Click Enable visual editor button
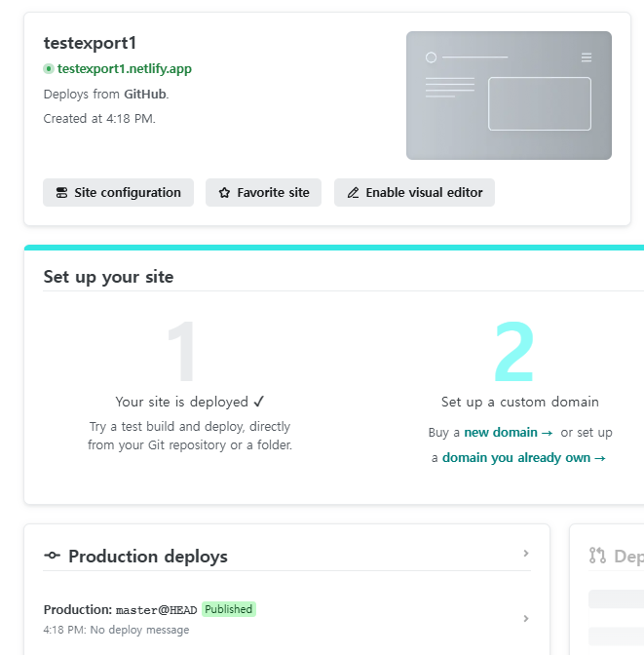 pyautogui.click(x=414, y=193)
